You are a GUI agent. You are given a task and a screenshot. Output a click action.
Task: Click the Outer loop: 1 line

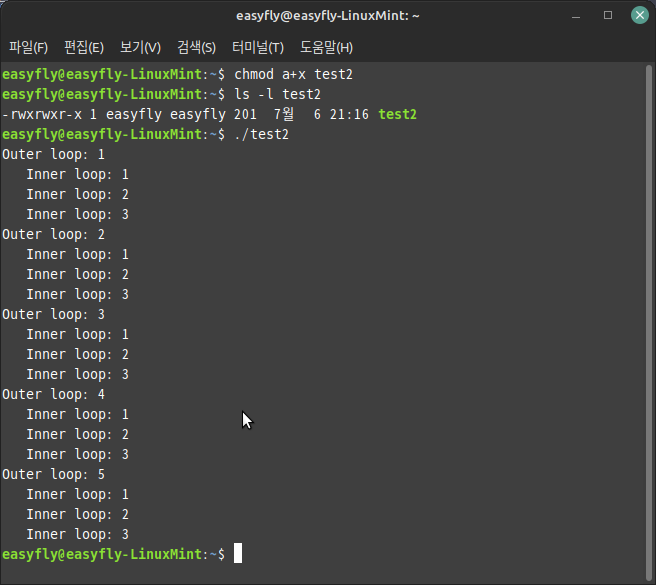click(54, 154)
